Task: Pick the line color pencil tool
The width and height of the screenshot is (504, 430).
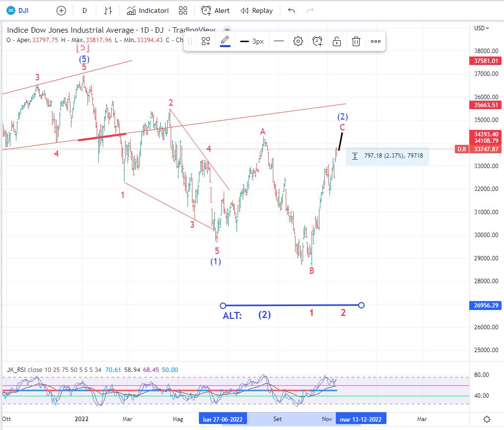Action: (x=225, y=41)
